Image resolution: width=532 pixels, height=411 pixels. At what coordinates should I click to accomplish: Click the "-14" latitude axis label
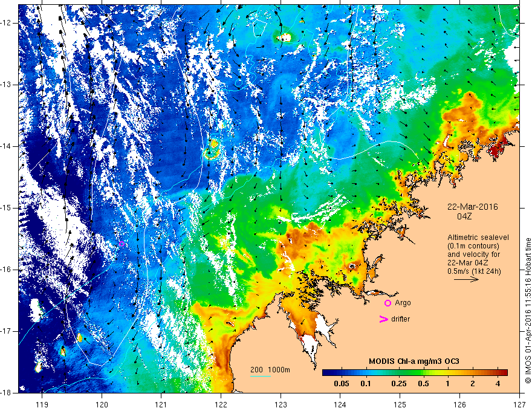7,146
